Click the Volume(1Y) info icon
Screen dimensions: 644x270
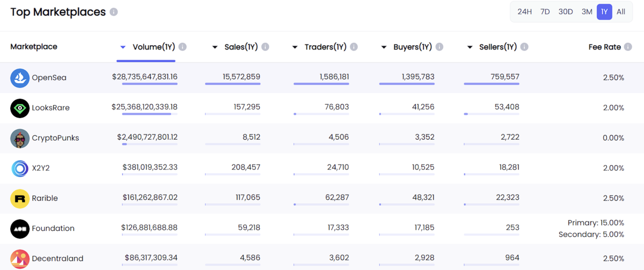pos(183,47)
